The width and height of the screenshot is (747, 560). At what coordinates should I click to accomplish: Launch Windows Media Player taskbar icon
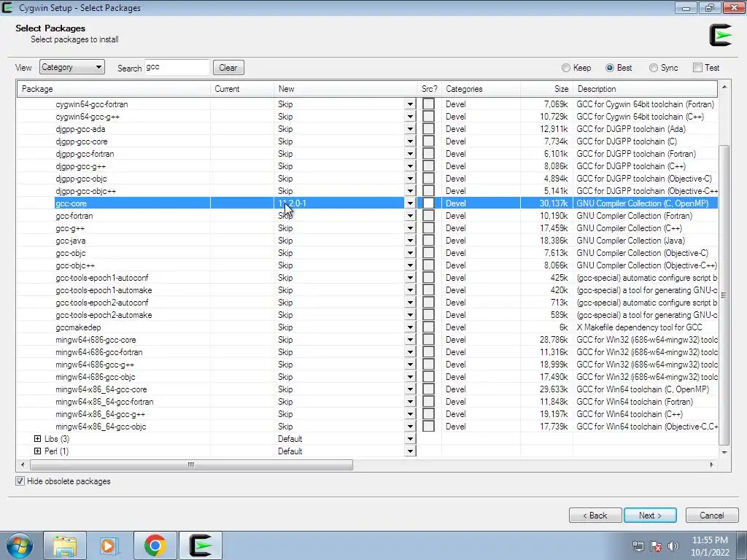[x=109, y=545]
